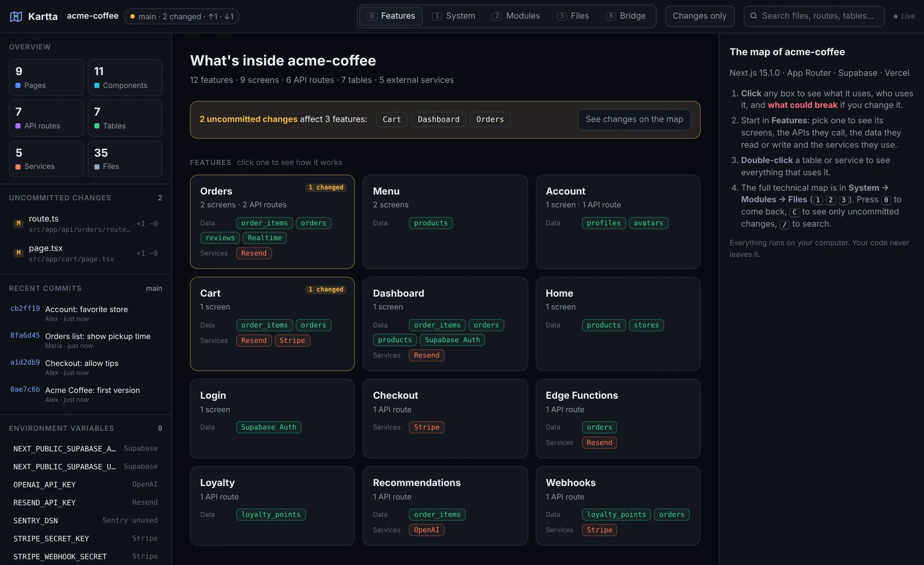Switch to the System tab
The width and height of the screenshot is (924, 565).
[x=454, y=16]
